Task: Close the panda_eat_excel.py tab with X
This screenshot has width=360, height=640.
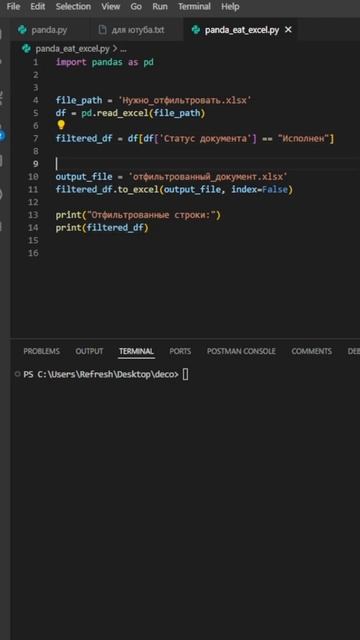Action: pyautogui.click(x=288, y=30)
